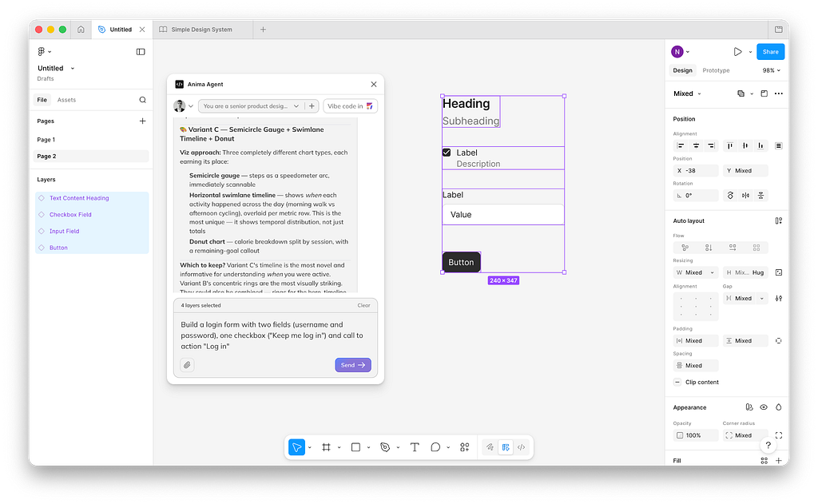The image size is (818, 504).
Task: Switch to Dev Mode toggle in toolbar
Action: 521,447
